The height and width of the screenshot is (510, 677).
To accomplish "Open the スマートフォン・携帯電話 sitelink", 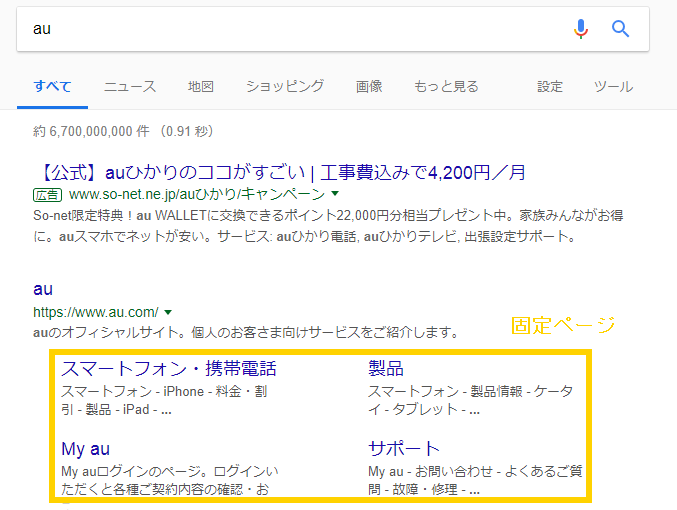I will [168, 368].
